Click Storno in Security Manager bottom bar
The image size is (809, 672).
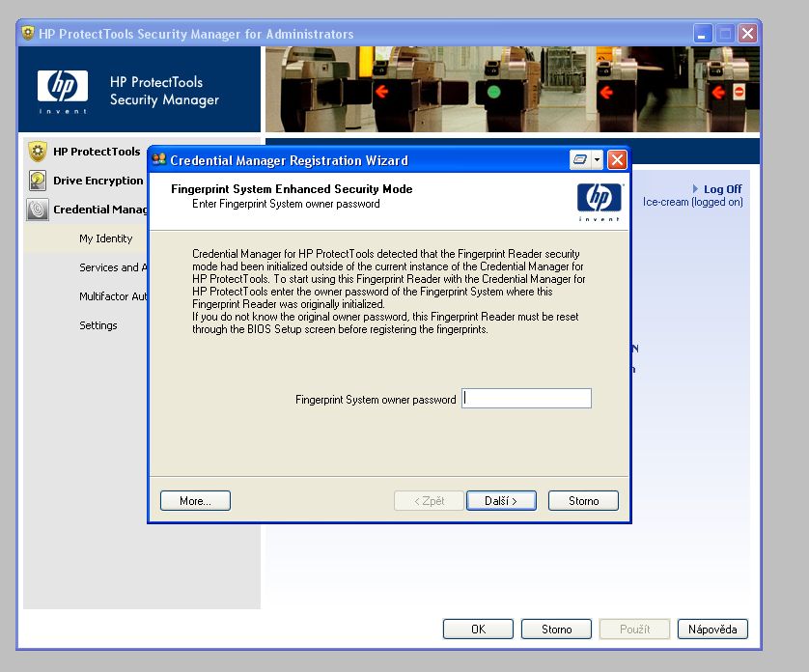(x=556, y=630)
